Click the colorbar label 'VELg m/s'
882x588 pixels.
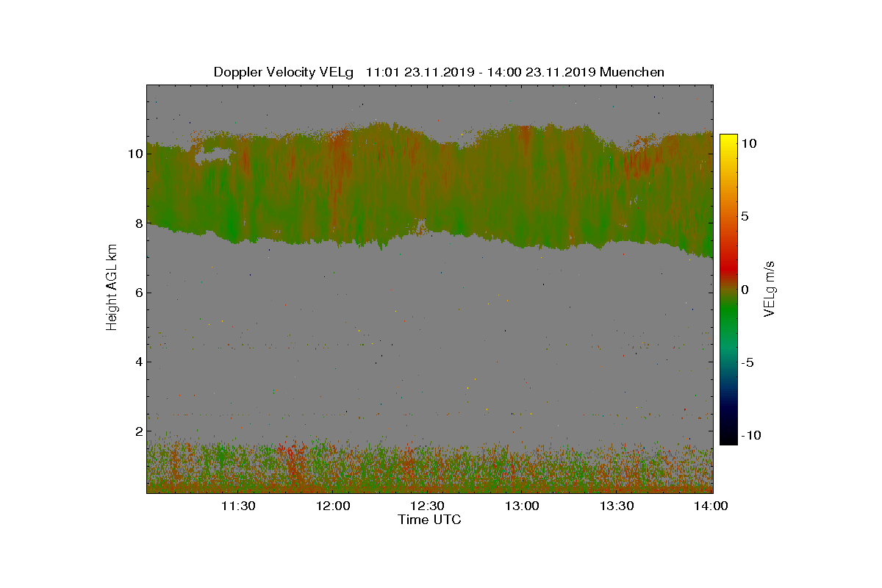click(770, 289)
